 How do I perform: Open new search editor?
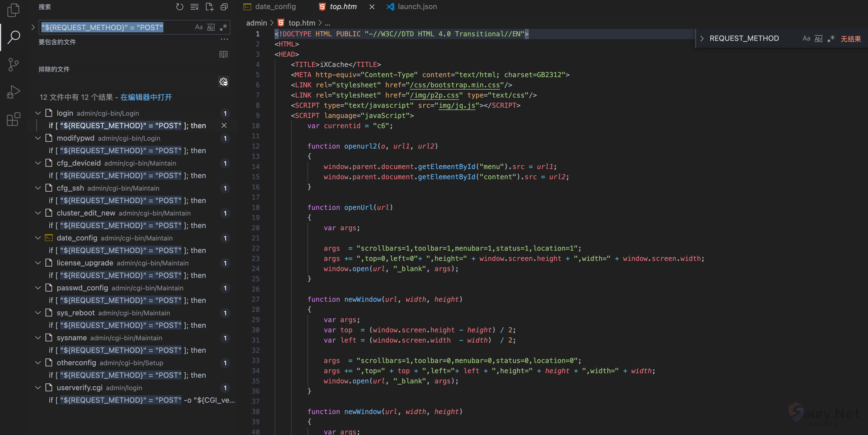[x=209, y=7]
